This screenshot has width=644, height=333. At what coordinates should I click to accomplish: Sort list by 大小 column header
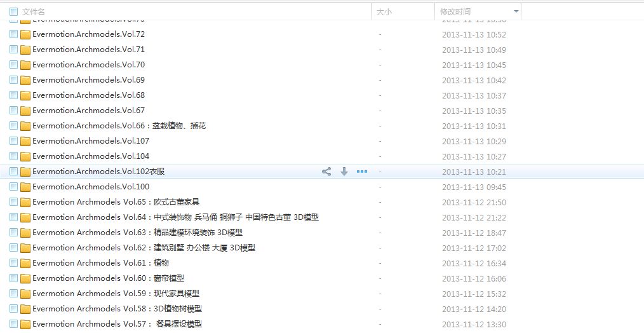click(x=384, y=12)
